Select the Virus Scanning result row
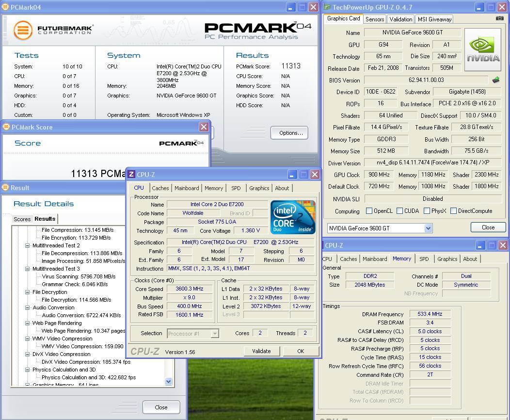 79,276
